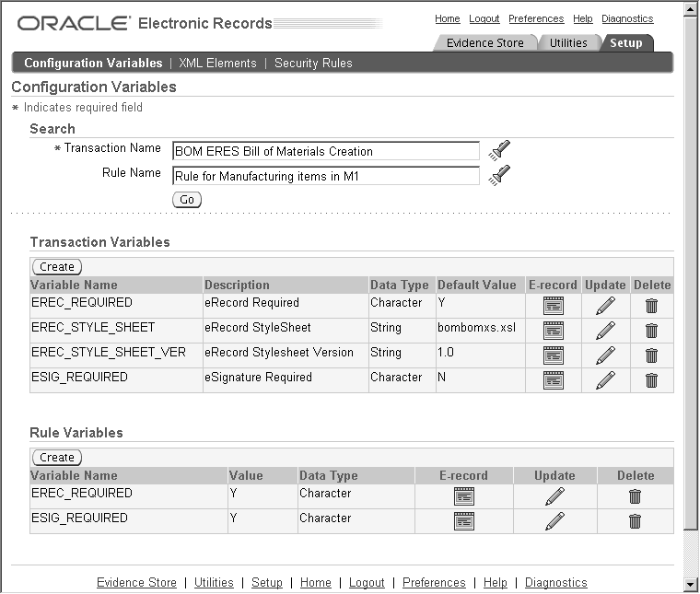
Task: Click scrollbar down arrow
Action: (x=691, y=584)
